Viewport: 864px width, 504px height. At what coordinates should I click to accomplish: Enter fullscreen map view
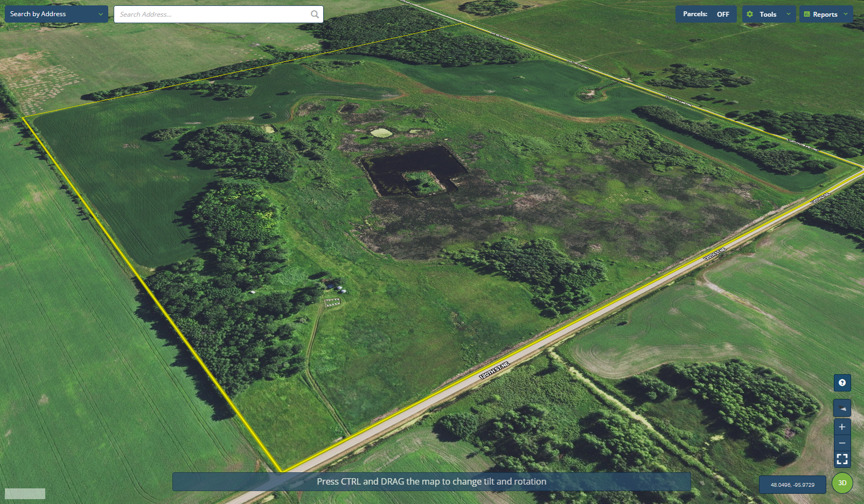842,459
